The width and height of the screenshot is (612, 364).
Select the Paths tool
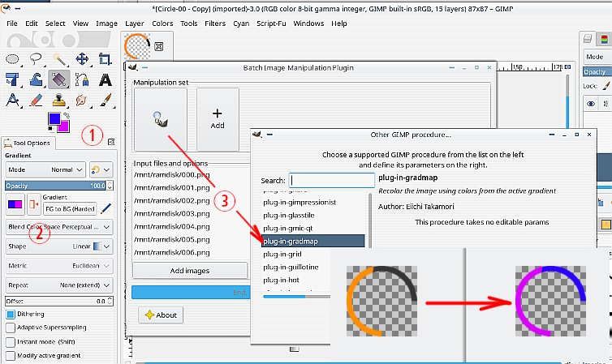82,80
